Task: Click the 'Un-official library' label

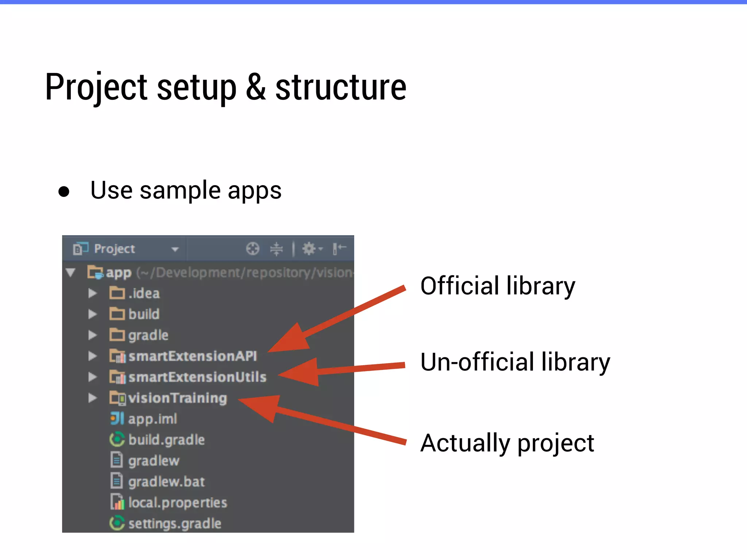Action: pyautogui.click(x=515, y=362)
